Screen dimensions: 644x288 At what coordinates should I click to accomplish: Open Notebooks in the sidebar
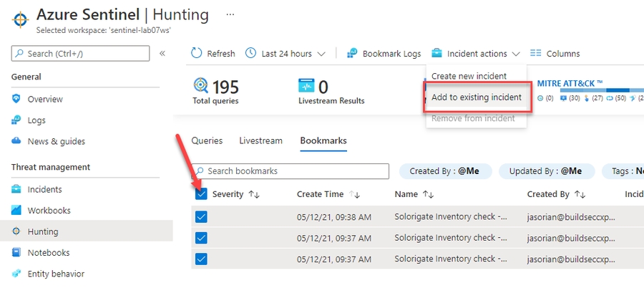49,252
